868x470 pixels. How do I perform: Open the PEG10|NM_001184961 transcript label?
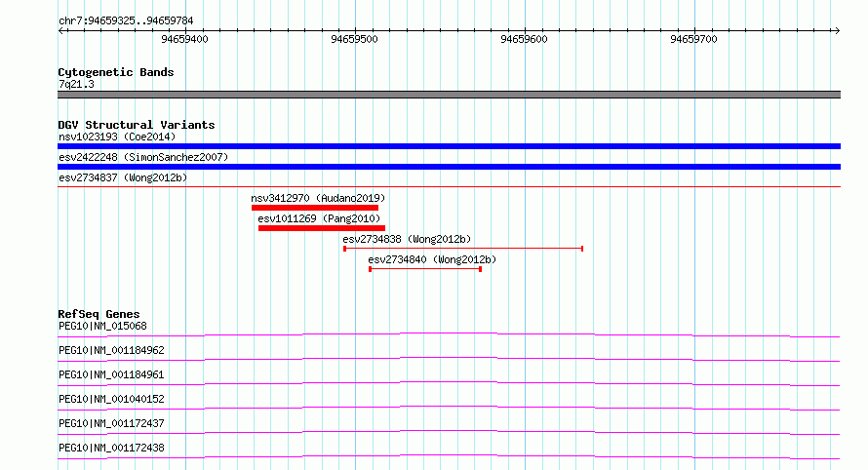coord(111,374)
